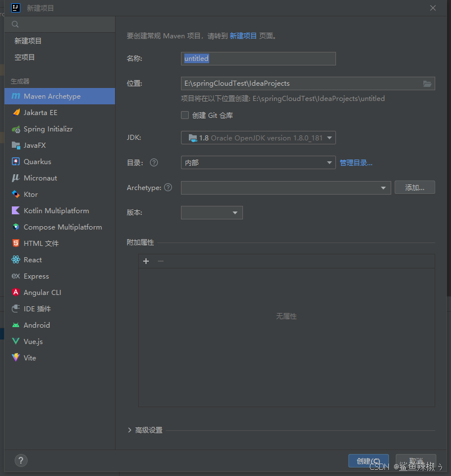Open help tooltip next to 目录
This screenshot has width=451, height=476.
(x=154, y=163)
